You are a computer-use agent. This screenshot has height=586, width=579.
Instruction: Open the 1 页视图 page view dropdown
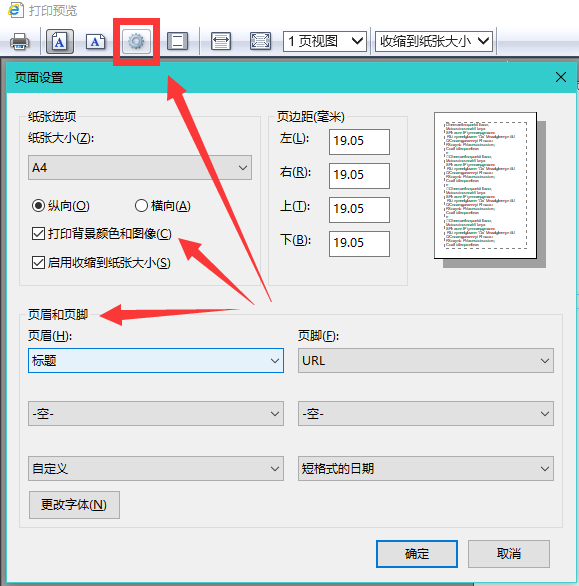point(324,41)
